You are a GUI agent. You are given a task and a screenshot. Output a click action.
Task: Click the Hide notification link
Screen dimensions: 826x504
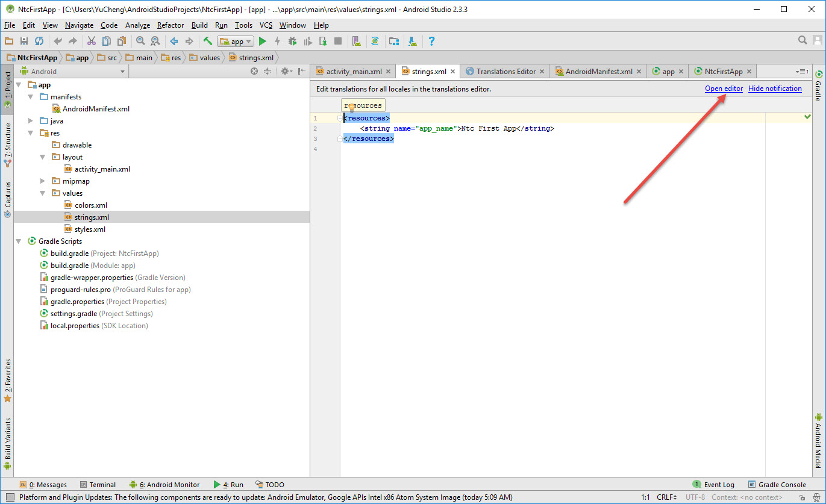[775, 89]
